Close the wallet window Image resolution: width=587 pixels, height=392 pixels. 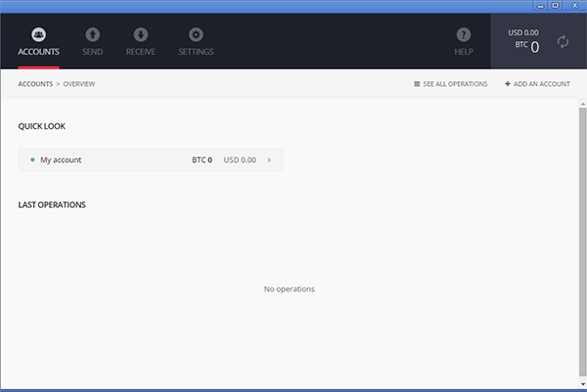click(x=575, y=5)
